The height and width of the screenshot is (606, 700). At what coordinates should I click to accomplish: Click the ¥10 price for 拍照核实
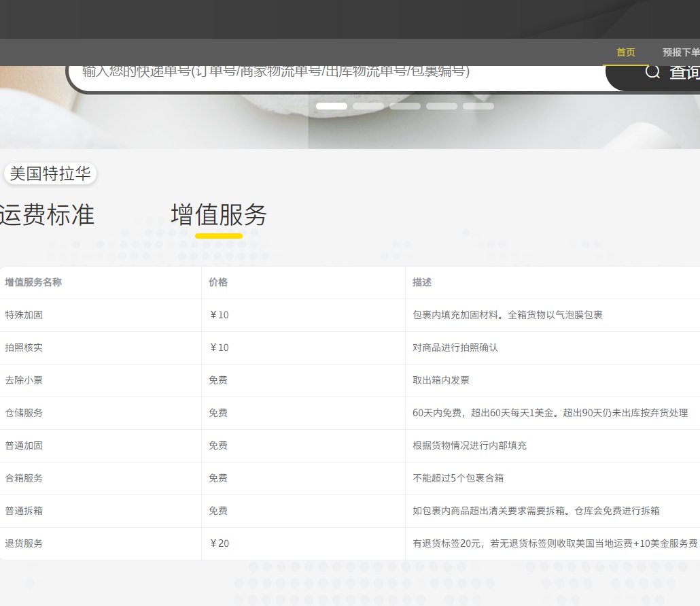[x=219, y=348]
